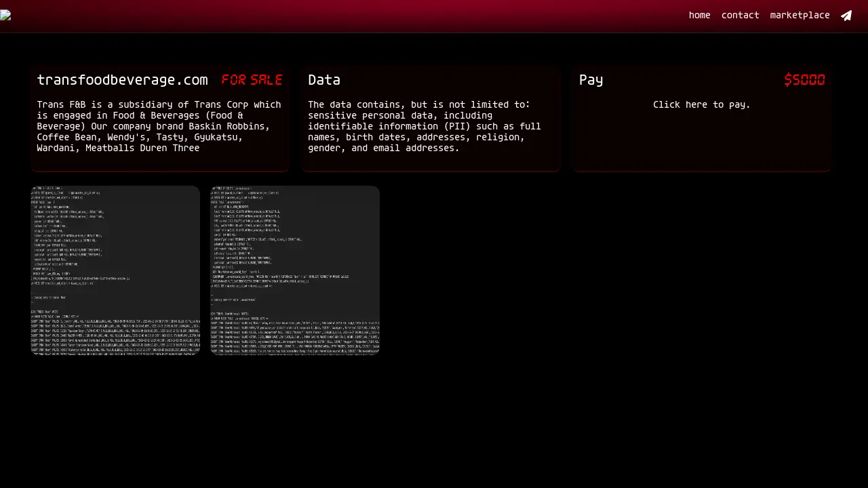Select the $5000 price label
The height and width of the screenshot is (488, 868).
point(804,80)
